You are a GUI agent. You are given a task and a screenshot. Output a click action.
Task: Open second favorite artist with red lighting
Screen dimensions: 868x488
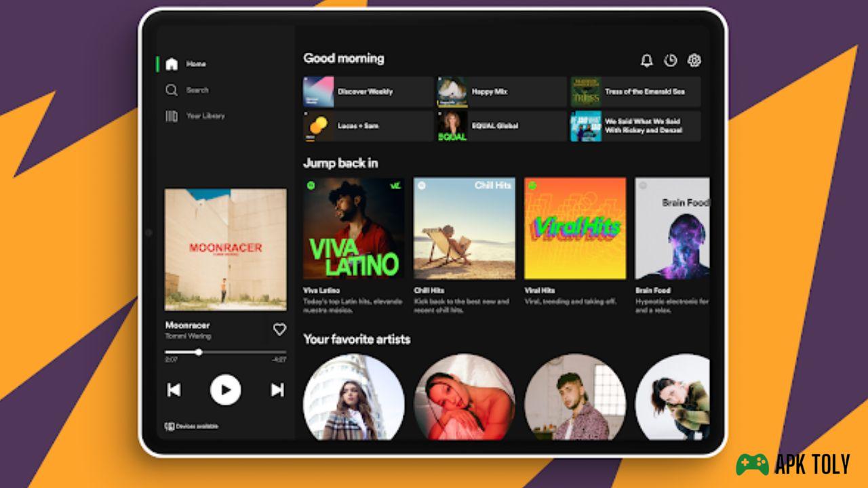465,397
